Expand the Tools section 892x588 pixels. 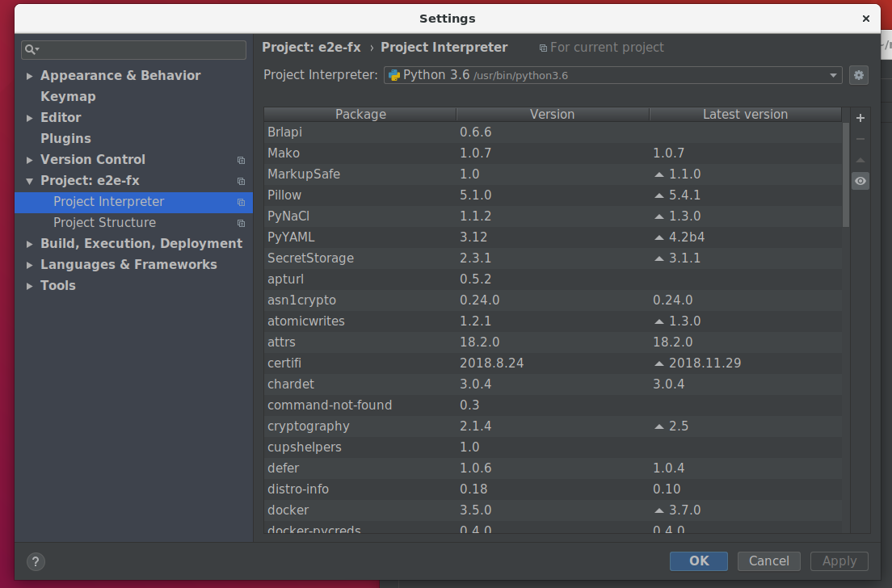point(30,286)
